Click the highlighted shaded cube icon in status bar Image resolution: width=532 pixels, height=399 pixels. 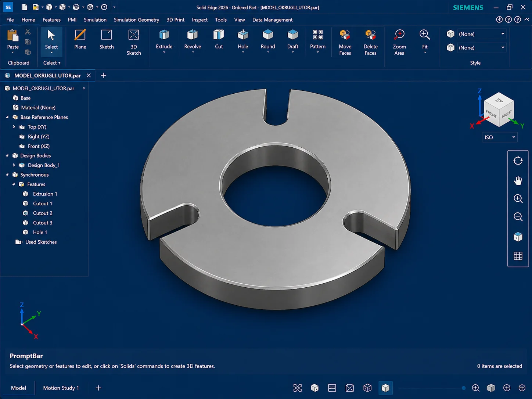[x=385, y=388]
